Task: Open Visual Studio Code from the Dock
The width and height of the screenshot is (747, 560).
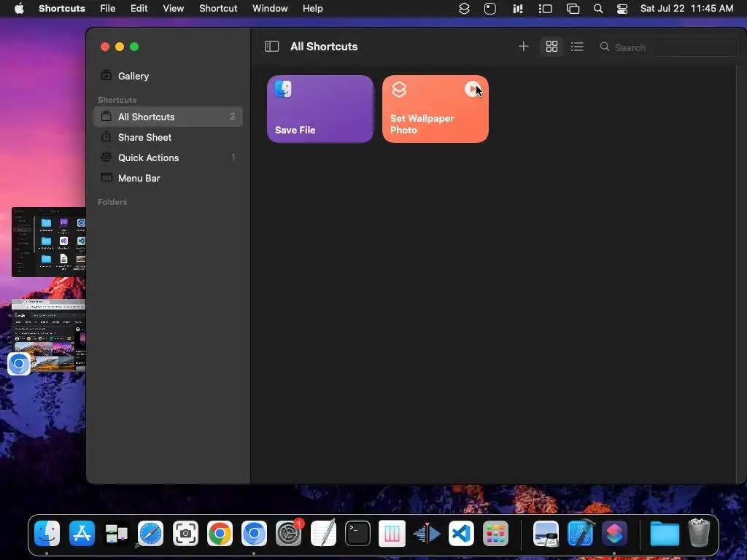Action: (x=461, y=533)
